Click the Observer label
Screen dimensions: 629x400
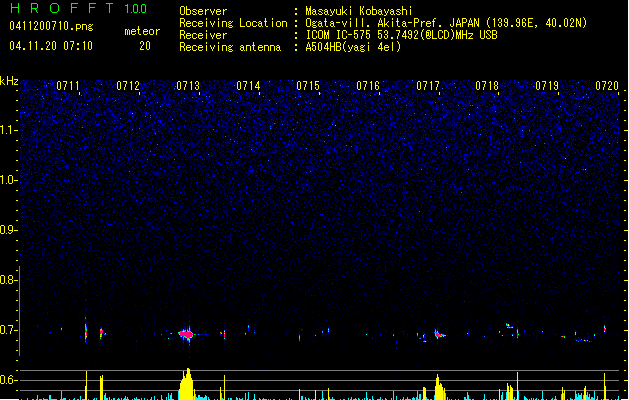[x=203, y=11]
